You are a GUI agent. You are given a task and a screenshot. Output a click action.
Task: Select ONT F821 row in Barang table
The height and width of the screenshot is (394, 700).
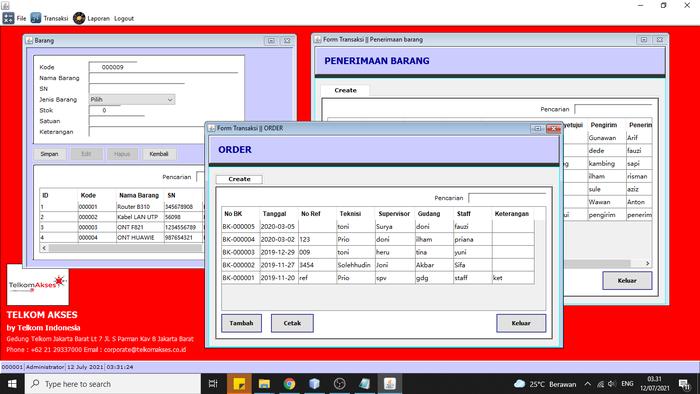tap(121, 227)
